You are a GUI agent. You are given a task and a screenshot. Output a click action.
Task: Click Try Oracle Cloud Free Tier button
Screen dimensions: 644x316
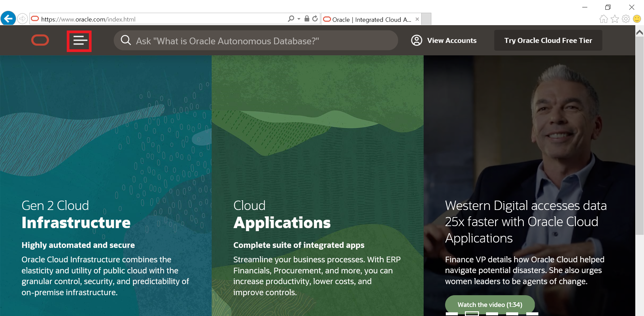[548, 40]
